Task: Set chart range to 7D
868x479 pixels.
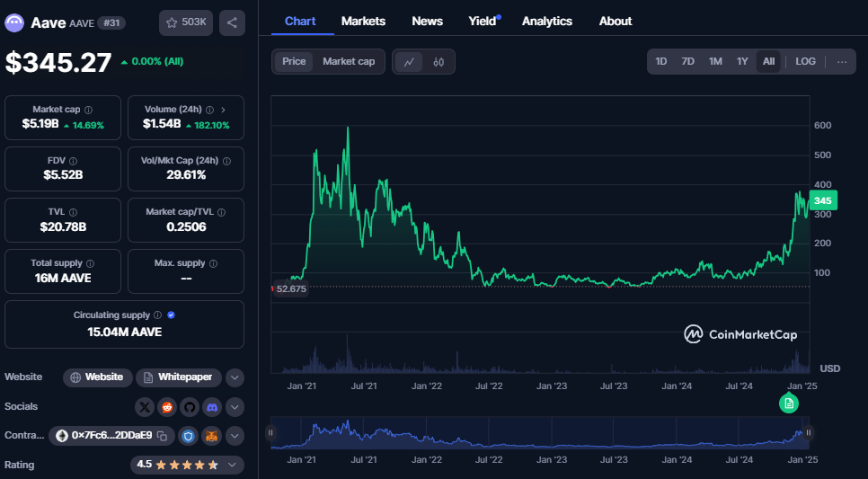Action: coord(687,61)
